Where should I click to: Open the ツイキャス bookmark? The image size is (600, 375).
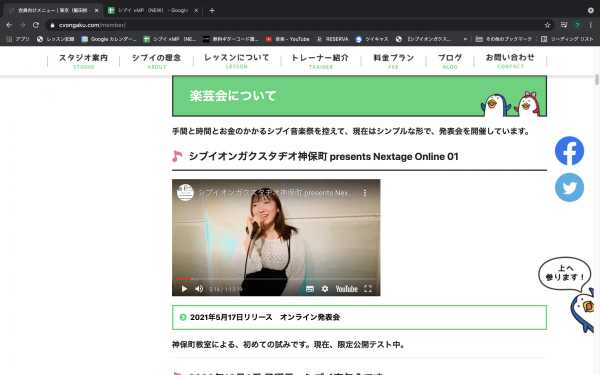(372, 39)
